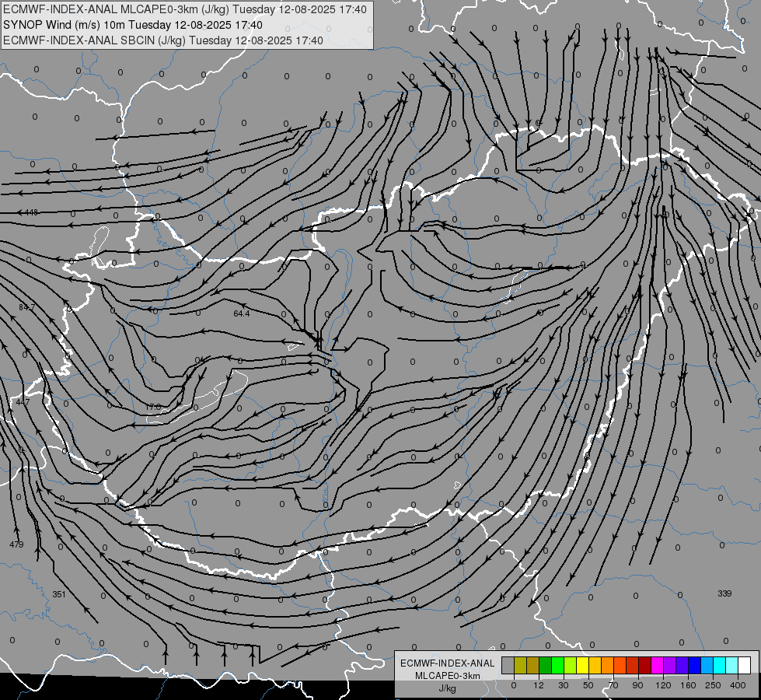Viewport: 761px width, 700px height.
Task: Click the legend tick label '120'
Action: click(663, 685)
